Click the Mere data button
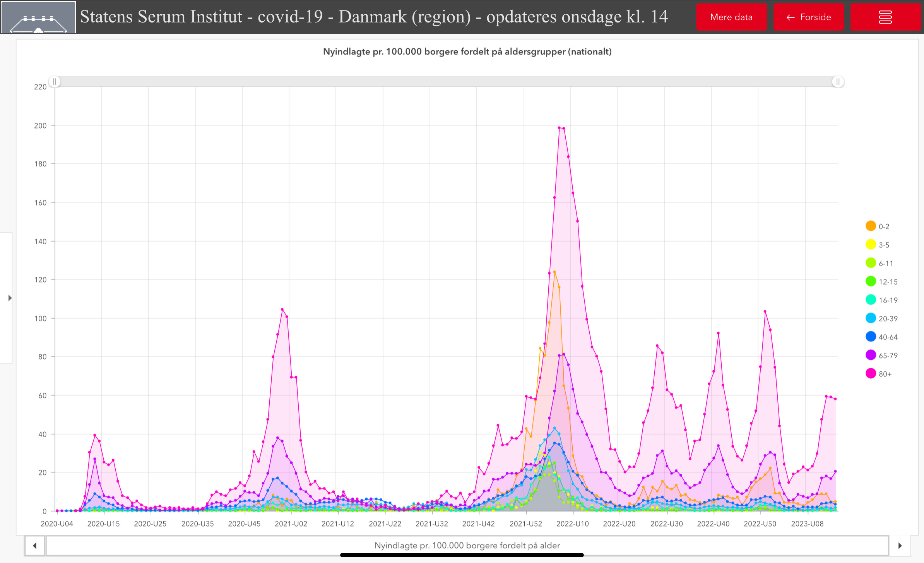 point(731,17)
